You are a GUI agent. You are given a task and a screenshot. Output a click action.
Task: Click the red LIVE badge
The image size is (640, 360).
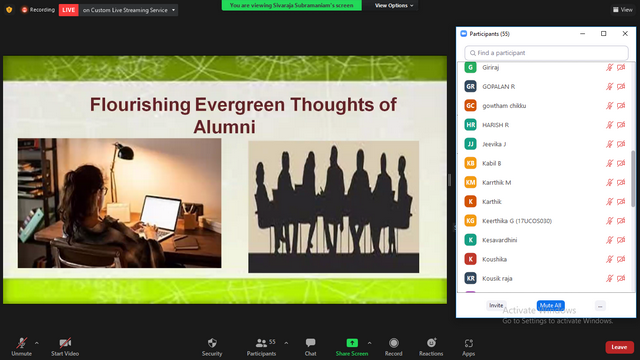[69, 10]
